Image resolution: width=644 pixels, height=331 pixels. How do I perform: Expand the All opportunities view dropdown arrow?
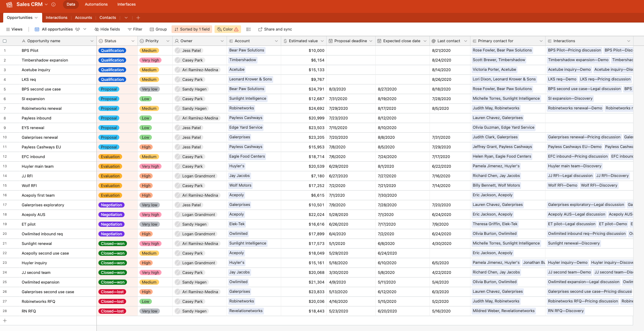(85, 29)
